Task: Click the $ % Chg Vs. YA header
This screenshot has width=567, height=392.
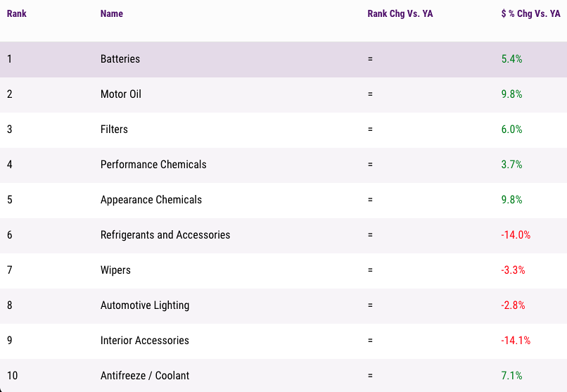Action: [x=530, y=14]
